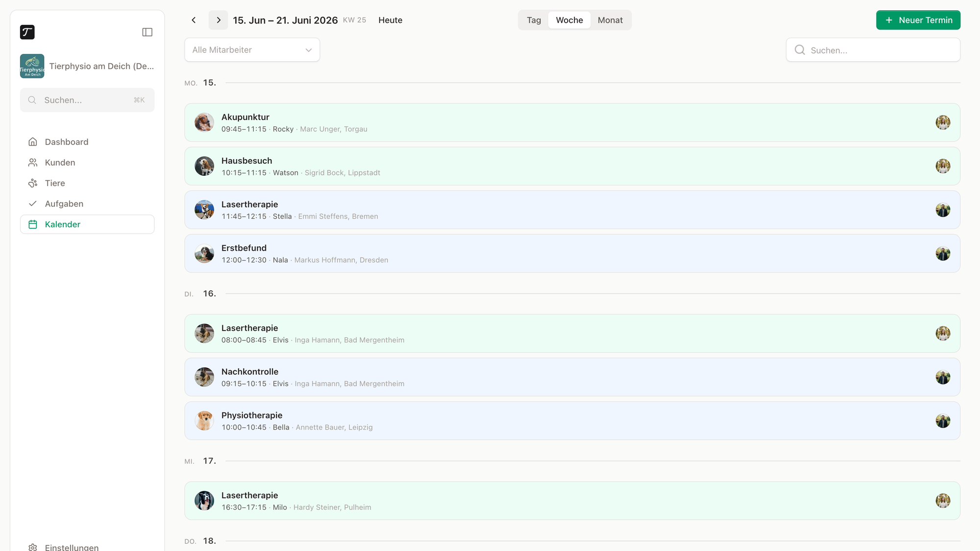
Task: Click employee avatar on Erstbefund appointment
Action: [x=943, y=254]
